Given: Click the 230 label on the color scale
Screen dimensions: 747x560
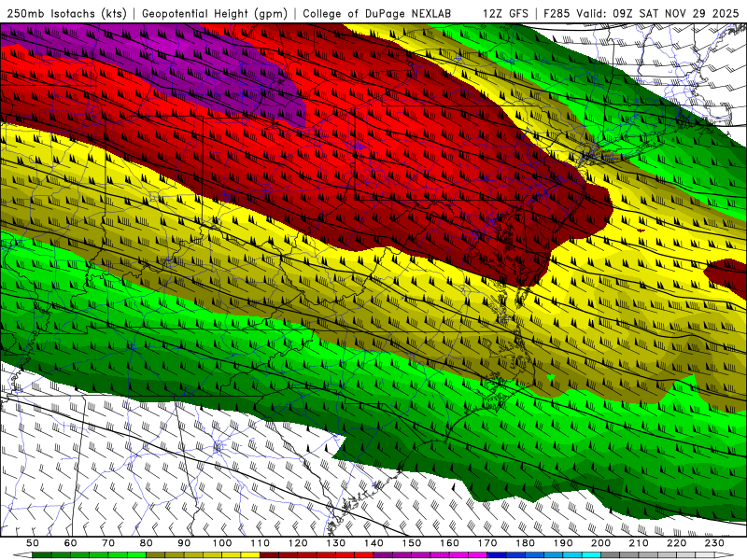Looking at the screenshot, I should [x=714, y=543].
